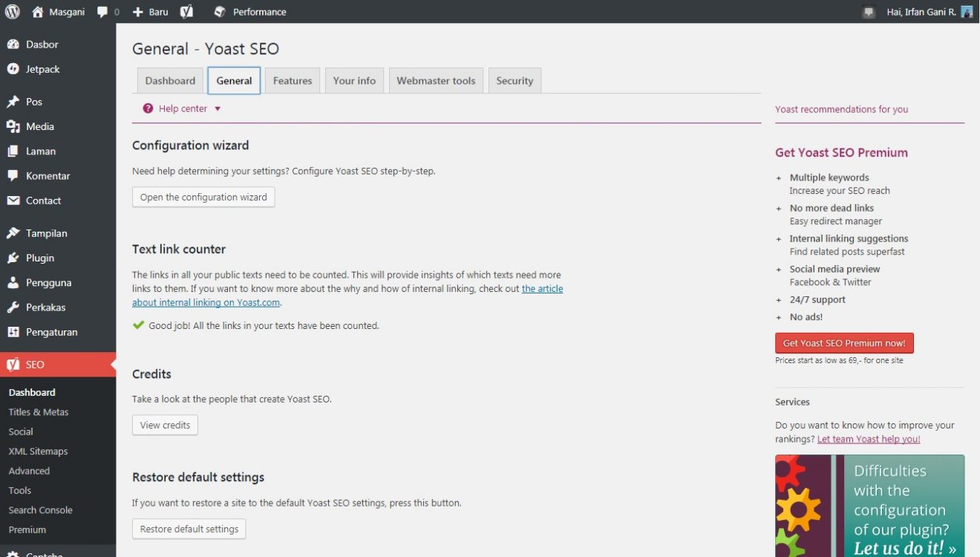Open Social submenu item

[21, 431]
